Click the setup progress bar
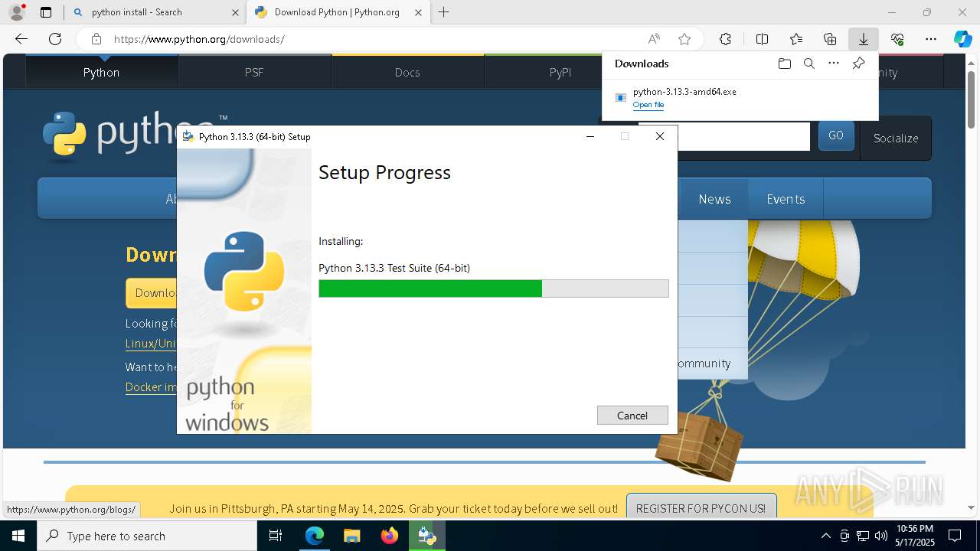 (x=494, y=289)
